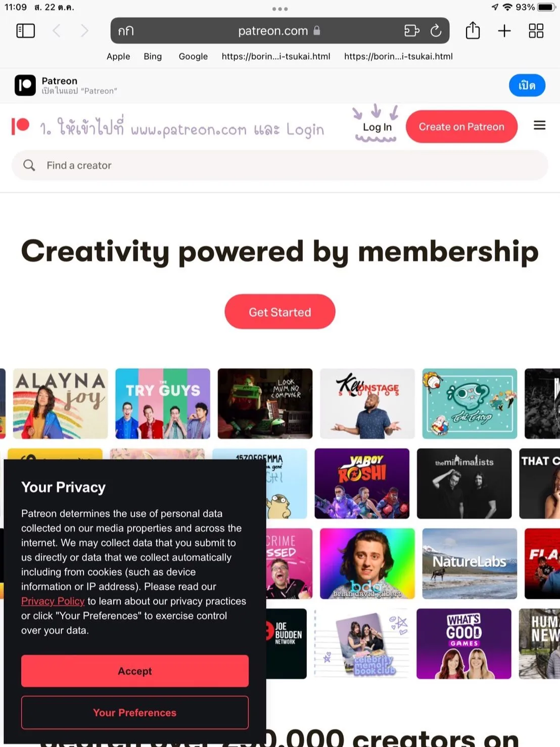This screenshot has height=747, width=560.
Task: Open Your Preferences for privacy
Action: pyautogui.click(x=135, y=712)
